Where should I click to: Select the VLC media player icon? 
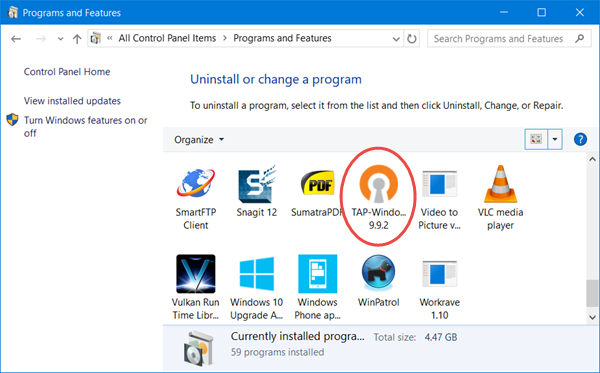(500, 184)
